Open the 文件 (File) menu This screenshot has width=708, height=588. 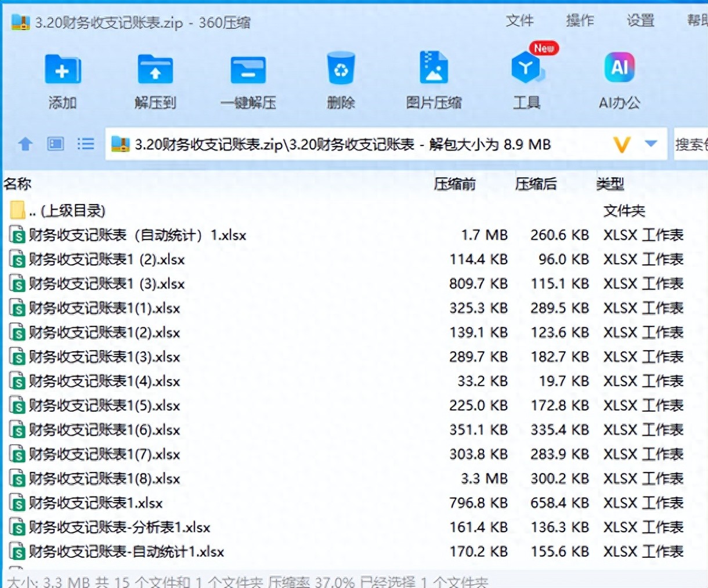pyautogui.click(x=521, y=20)
